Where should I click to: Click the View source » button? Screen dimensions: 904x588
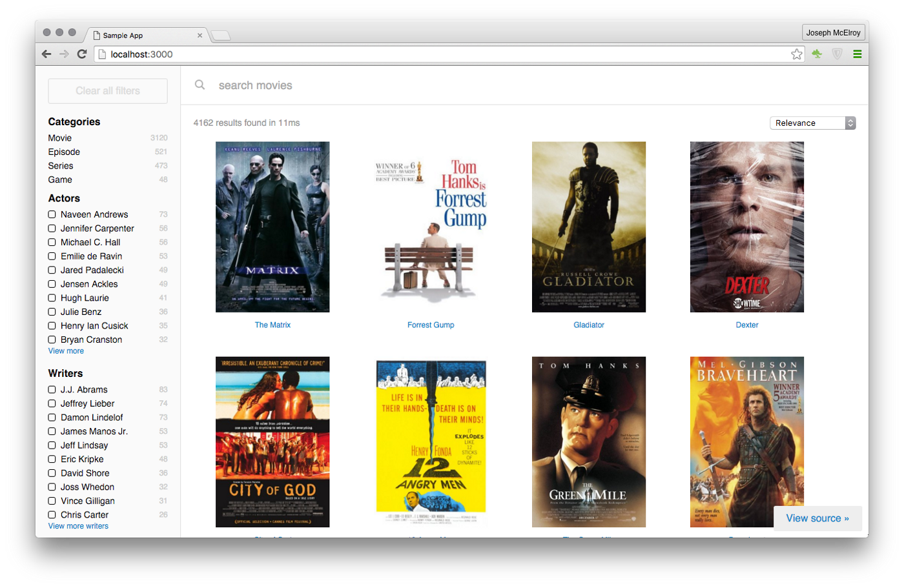817,518
